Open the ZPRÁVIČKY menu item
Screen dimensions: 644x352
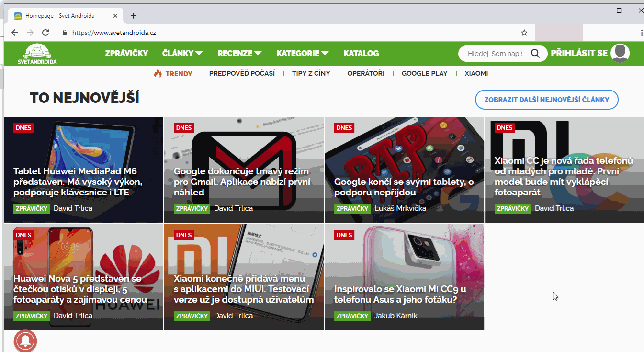click(x=126, y=53)
